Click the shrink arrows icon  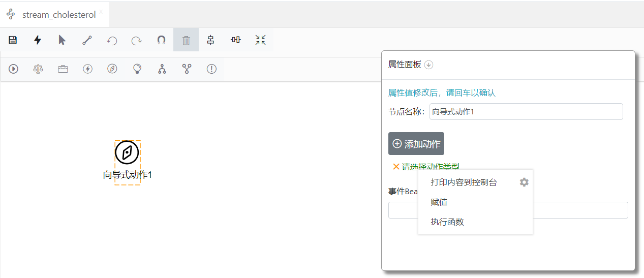pyautogui.click(x=260, y=40)
